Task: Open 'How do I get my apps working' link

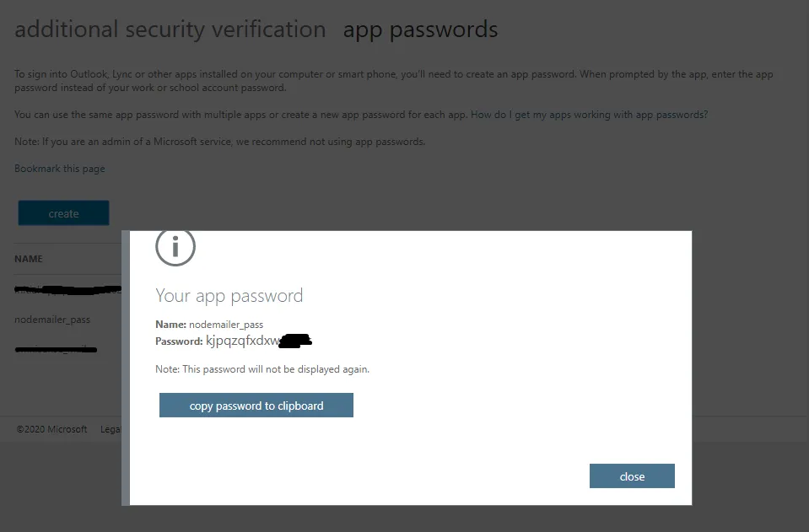Action: coord(589,115)
